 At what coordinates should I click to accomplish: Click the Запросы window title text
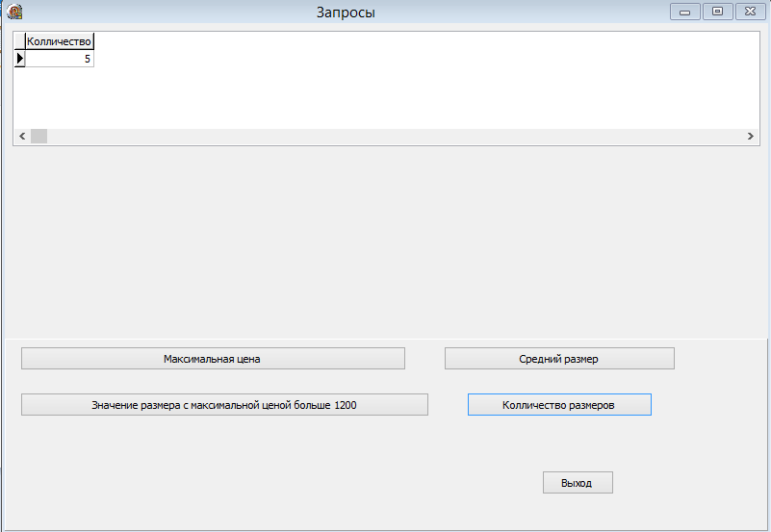click(x=346, y=13)
